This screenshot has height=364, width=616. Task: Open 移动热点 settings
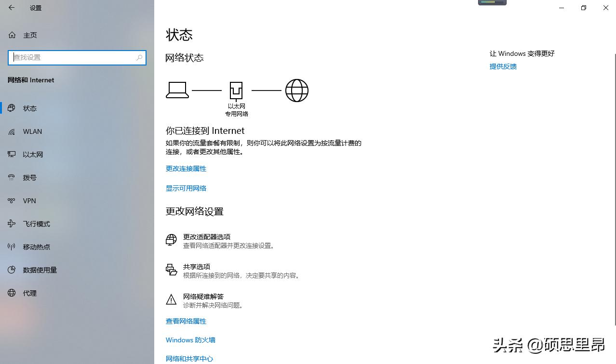pyautogui.click(x=36, y=247)
